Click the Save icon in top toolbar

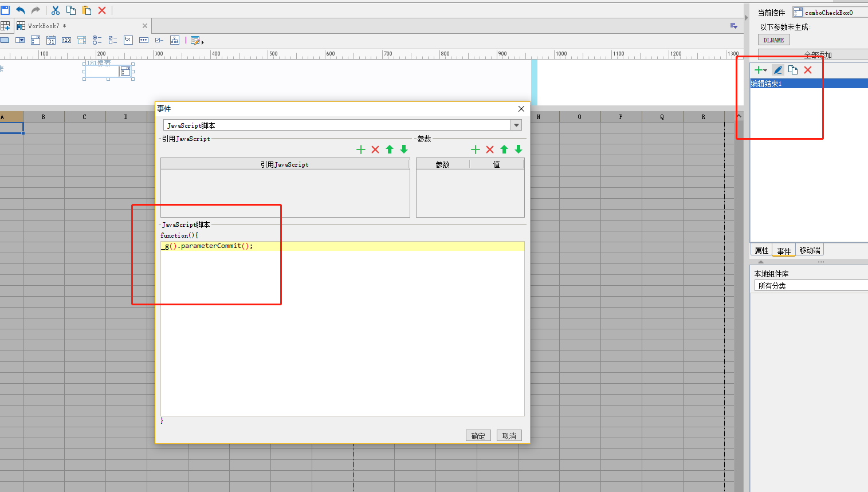pyautogui.click(x=5, y=10)
